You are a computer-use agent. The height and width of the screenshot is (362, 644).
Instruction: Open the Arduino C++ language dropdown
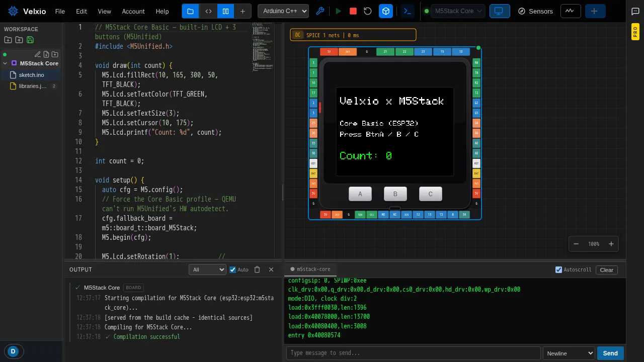[283, 11]
